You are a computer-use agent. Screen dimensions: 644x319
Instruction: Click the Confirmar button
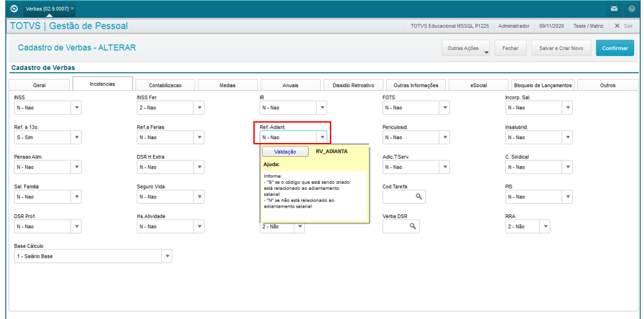[x=615, y=48]
